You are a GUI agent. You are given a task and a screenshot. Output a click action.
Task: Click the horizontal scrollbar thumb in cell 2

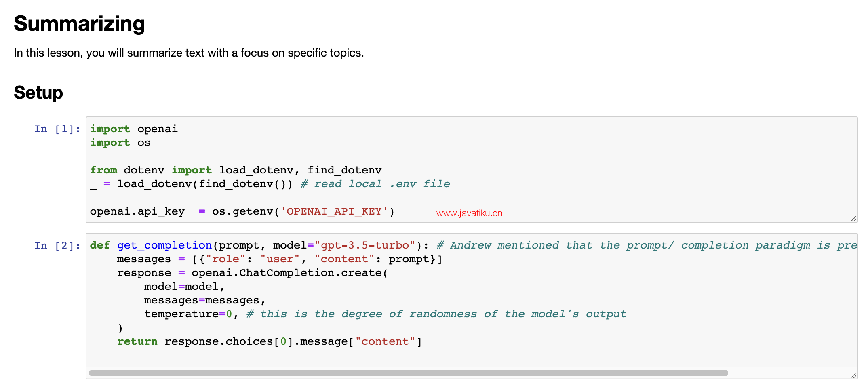[408, 373]
